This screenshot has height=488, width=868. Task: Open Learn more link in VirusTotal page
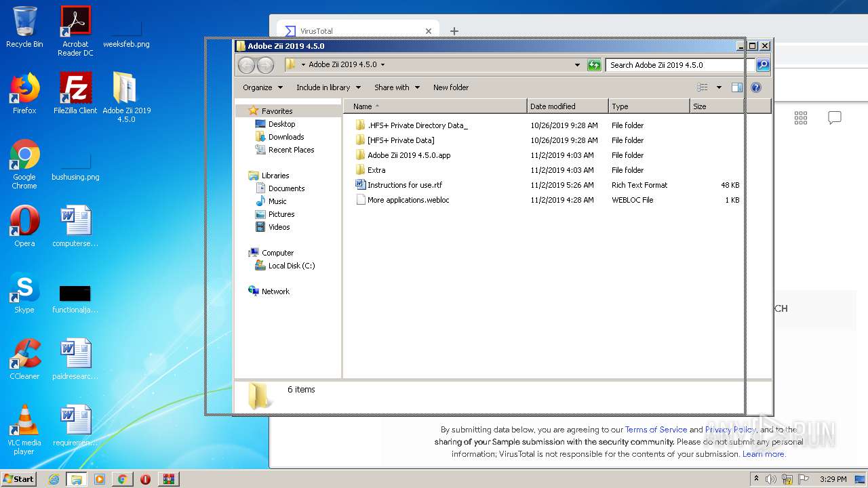pyautogui.click(x=764, y=454)
